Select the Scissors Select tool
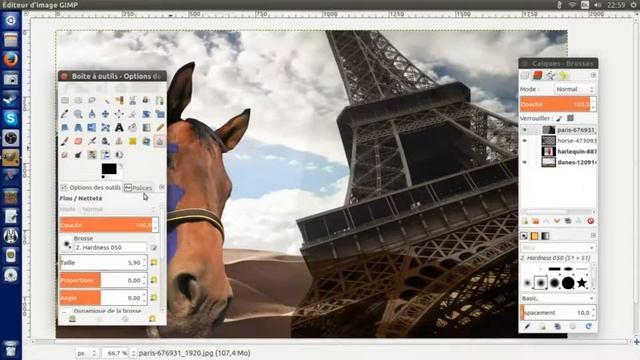This screenshot has width=640, height=360. click(x=133, y=100)
